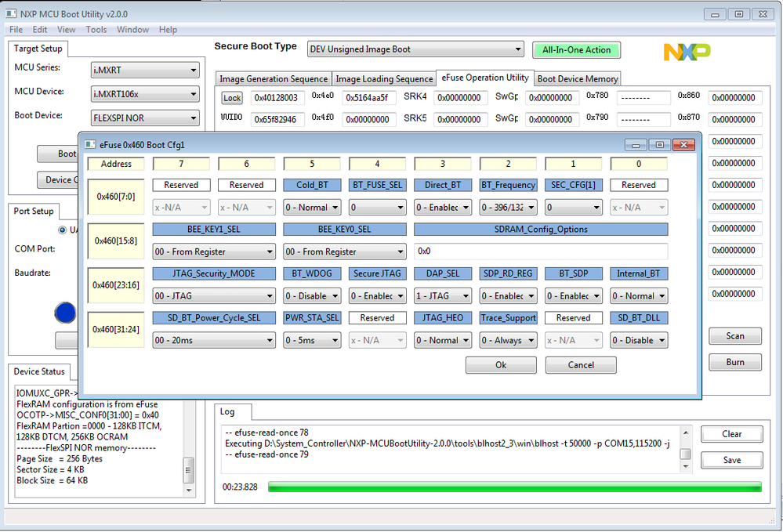Viewport: 783px width, 532px height.
Task: Open the Secure Boot Type dropdown
Action: point(415,49)
